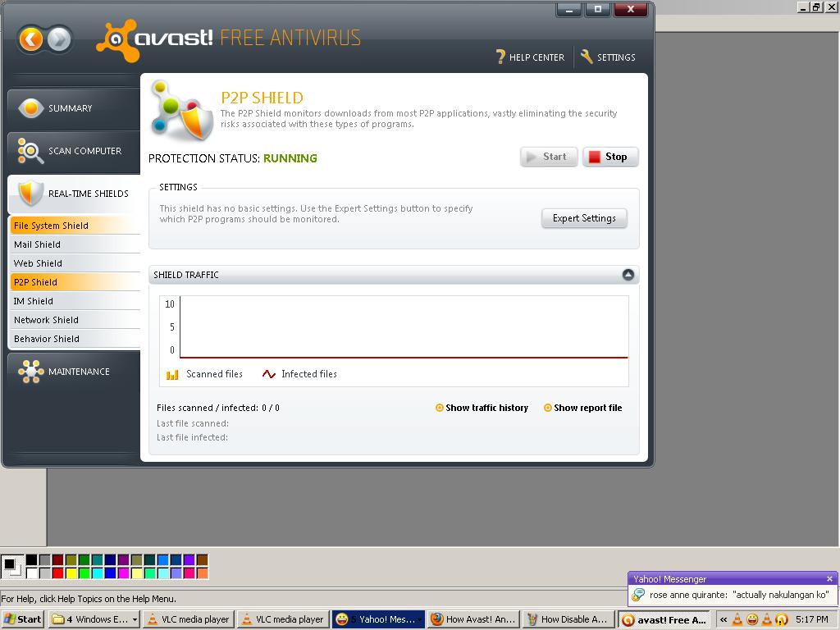Switch to How Disable A... taskbar button

click(x=569, y=619)
